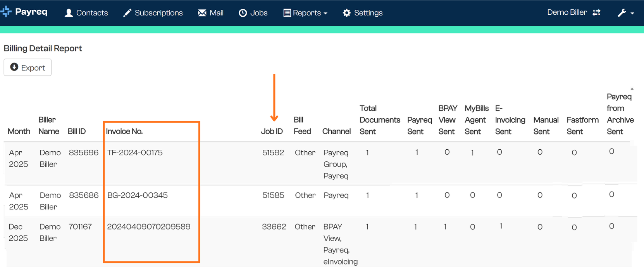Click the small sort arrow above table
The height and width of the screenshot is (268, 644).
click(x=632, y=89)
